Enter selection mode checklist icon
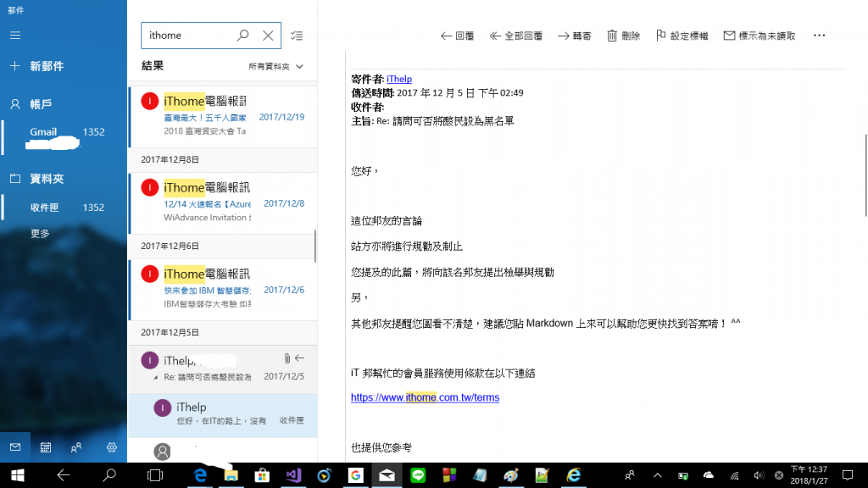 pyautogui.click(x=297, y=36)
